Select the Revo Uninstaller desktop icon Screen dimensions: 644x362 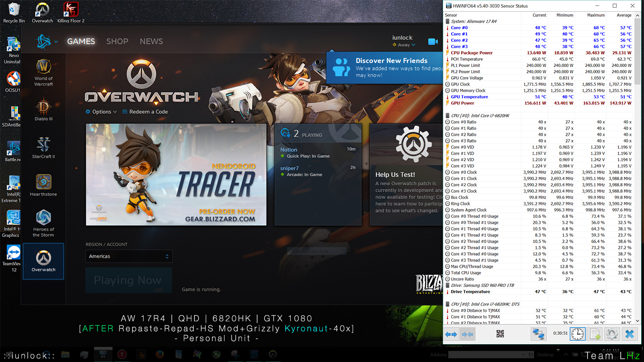[x=13, y=51]
